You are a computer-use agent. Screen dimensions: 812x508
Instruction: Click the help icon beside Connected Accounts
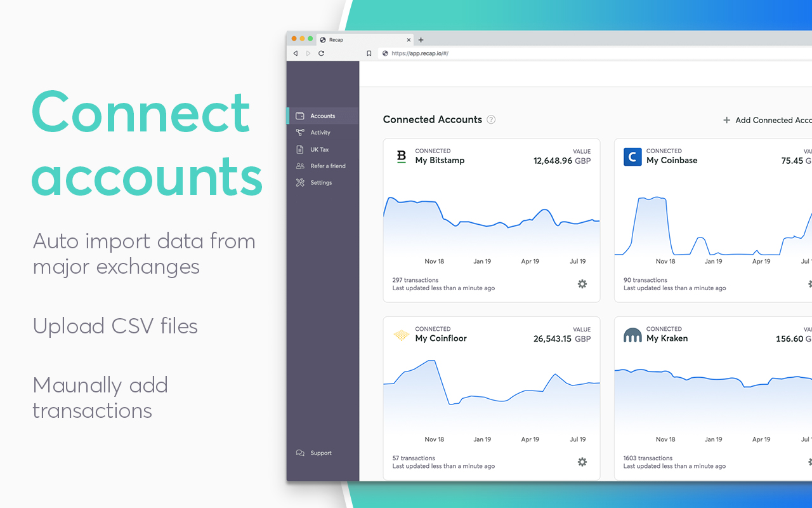[491, 119]
